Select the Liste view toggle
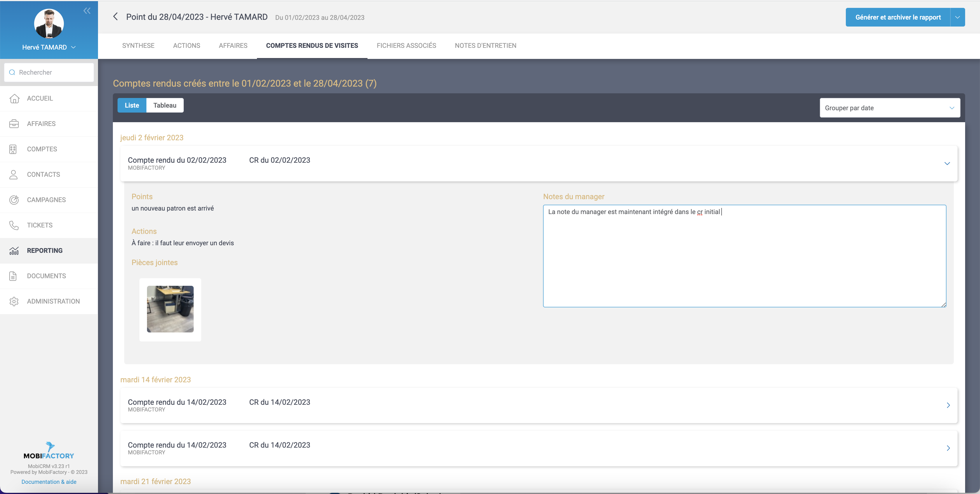The width and height of the screenshot is (980, 494). (x=132, y=105)
